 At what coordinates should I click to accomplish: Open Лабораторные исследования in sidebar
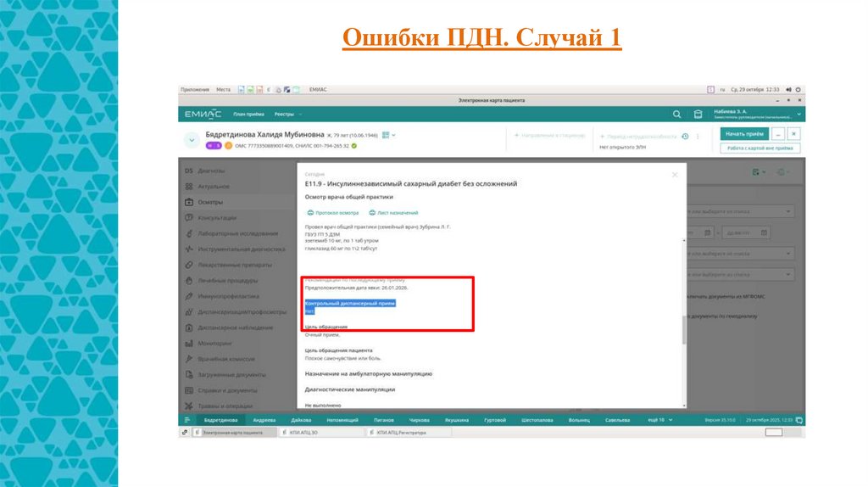pyautogui.click(x=238, y=234)
